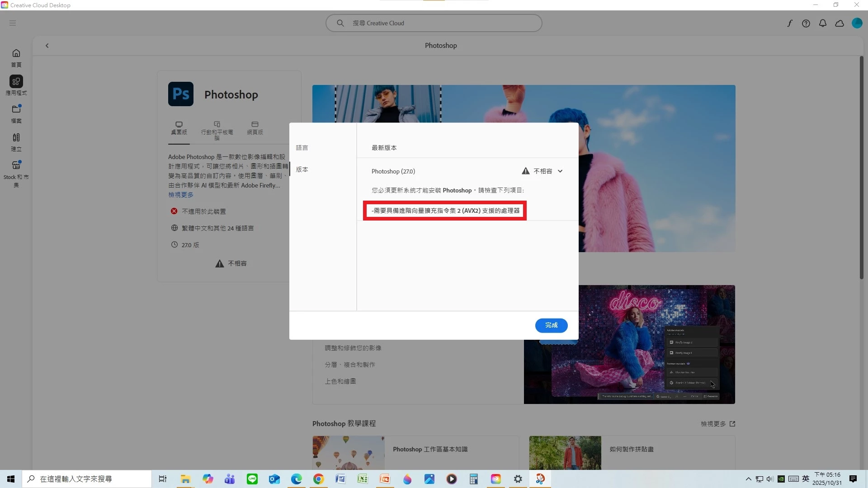
Task: Click the fonts f icon in the header
Action: point(789,23)
